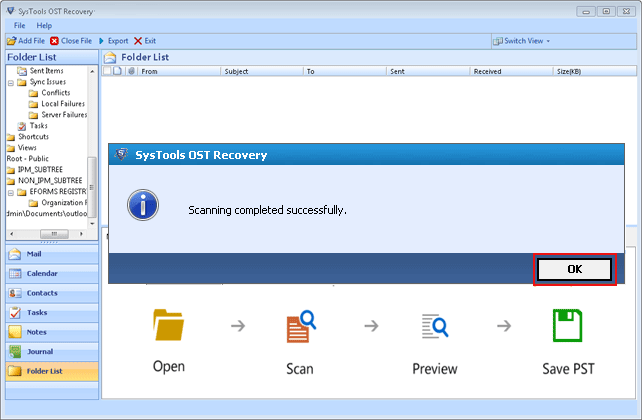Viewport: 642px width, 420px height.
Task: Click the Scan step icon
Action: pyautogui.click(x=301, y=326)
